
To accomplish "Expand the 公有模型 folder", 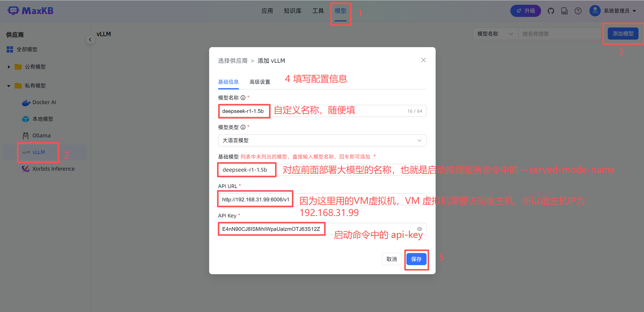I will 9,67.
